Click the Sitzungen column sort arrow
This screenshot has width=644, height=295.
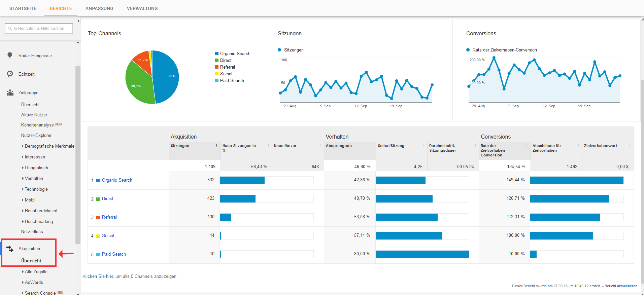pyautogui.click(x=217, y=146)
